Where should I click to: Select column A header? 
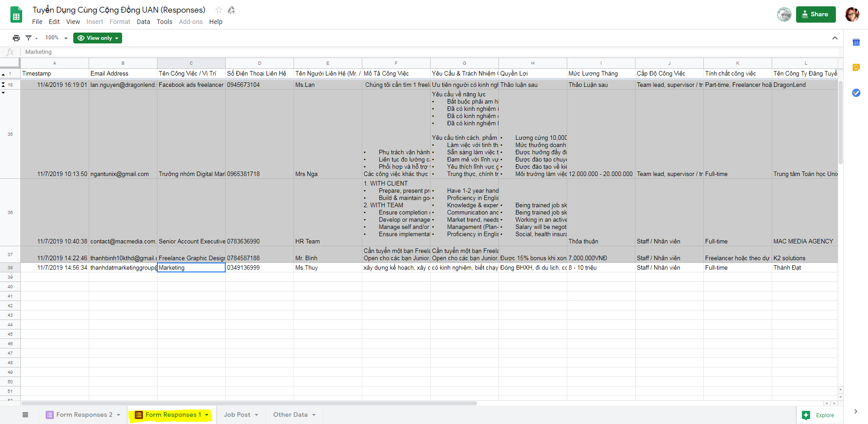click(x=55, y=63)
